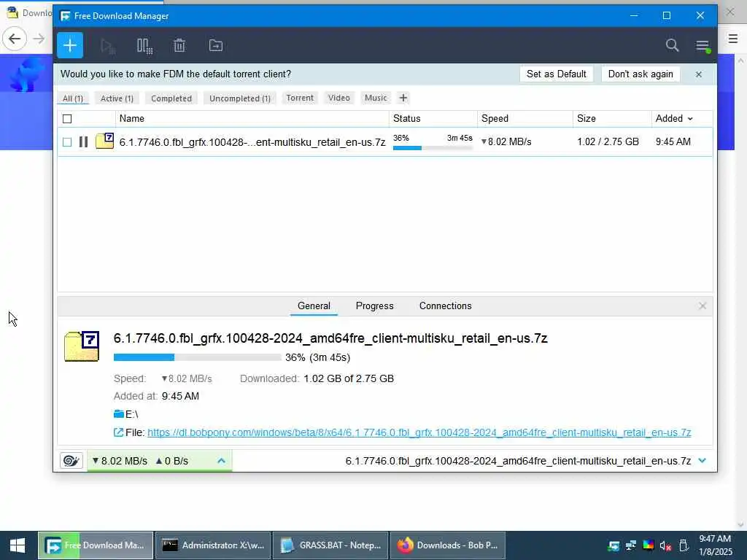This screenshot has width=747, height=560.
Task: Click the Status column header
Action: [x=433, y=119]
